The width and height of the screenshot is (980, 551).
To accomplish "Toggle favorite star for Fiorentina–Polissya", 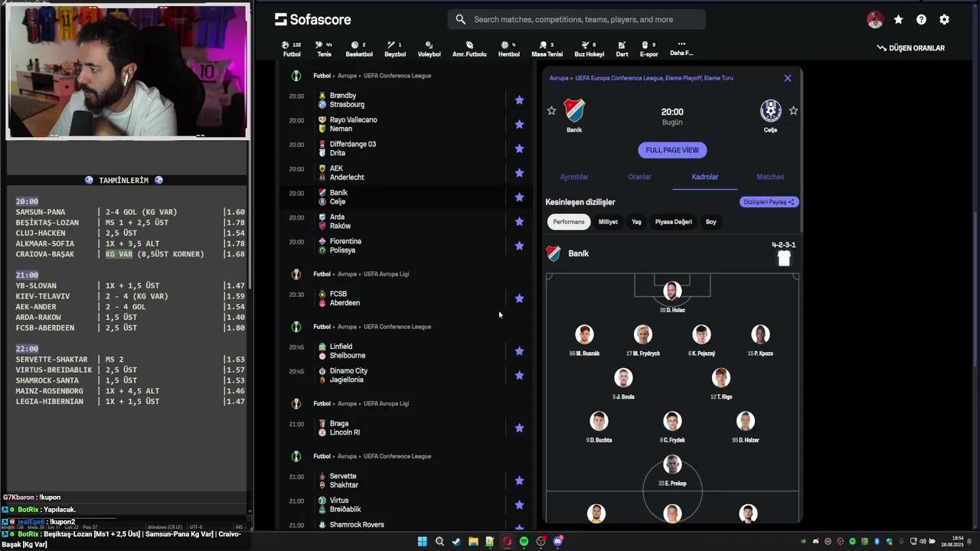I will coord(519,246).
